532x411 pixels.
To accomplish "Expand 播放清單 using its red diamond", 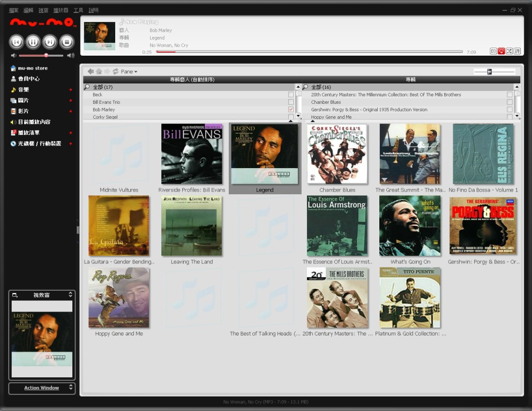I will point(71,133).
